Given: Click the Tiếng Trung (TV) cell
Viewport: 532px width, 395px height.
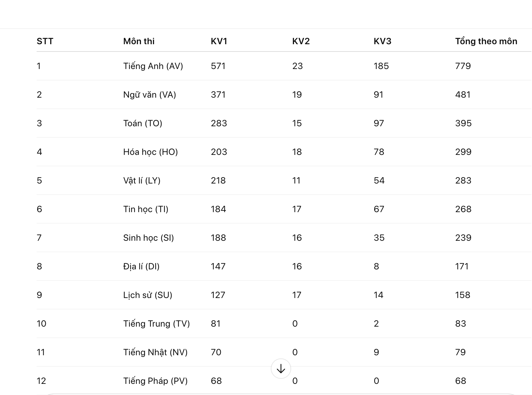Looking at the screenshot, I should 157,324.
